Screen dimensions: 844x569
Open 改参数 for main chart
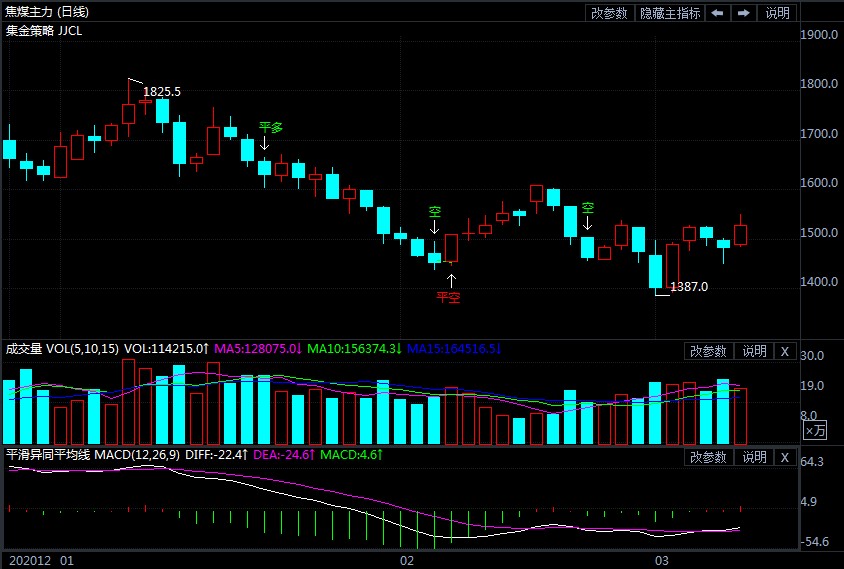(x=609, y=13)
